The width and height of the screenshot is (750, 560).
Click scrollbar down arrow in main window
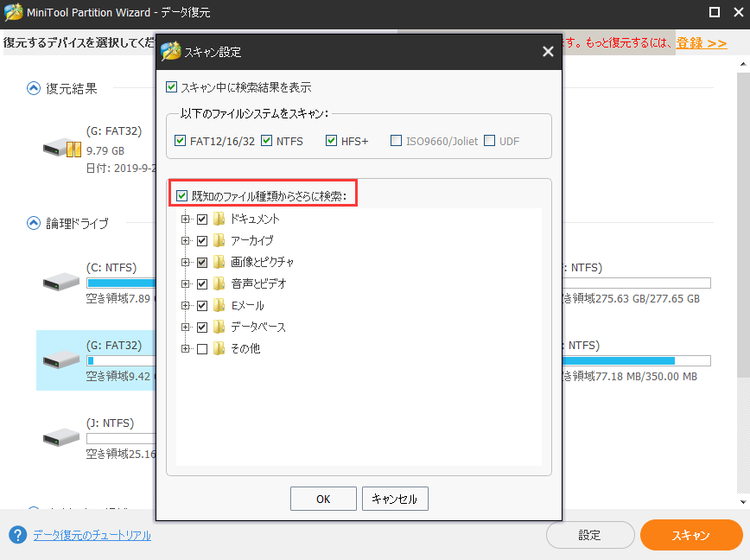click(x=743, y=502)
